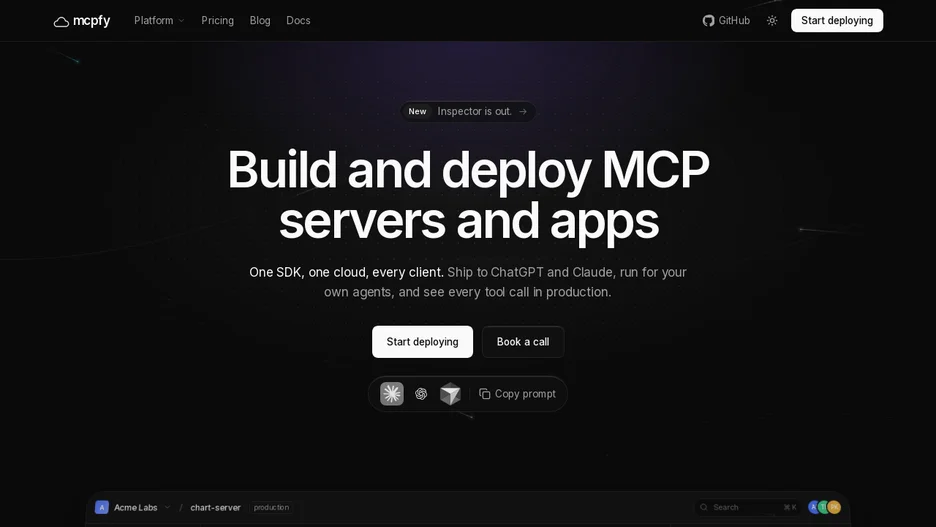This screenshot has width=936, height=527.
Task: Select the Cursor cube icon
Action: tap(450, 394)
